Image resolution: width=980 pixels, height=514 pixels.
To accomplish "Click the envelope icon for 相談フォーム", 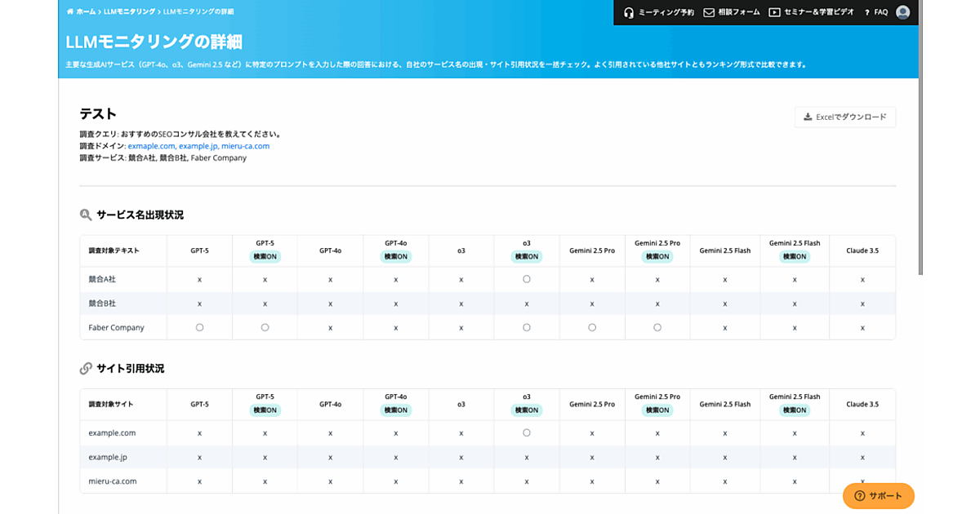I will tap(708, 12).
